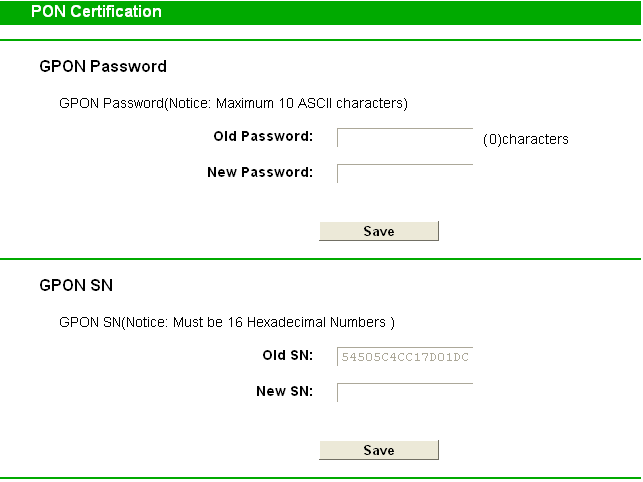Viewport: 643px width, 482px height.
Task: Click the green line below the PON Certification header
Action: pos(321,40)
